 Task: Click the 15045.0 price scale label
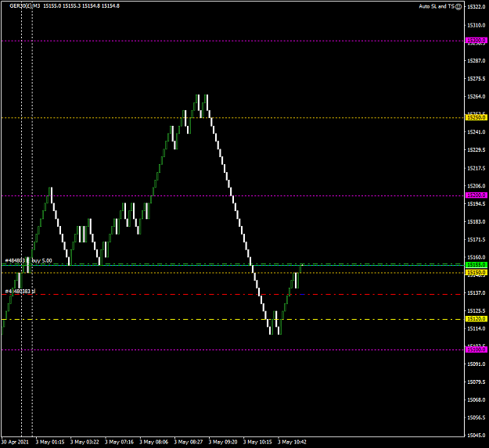click(x=476, y=435)
